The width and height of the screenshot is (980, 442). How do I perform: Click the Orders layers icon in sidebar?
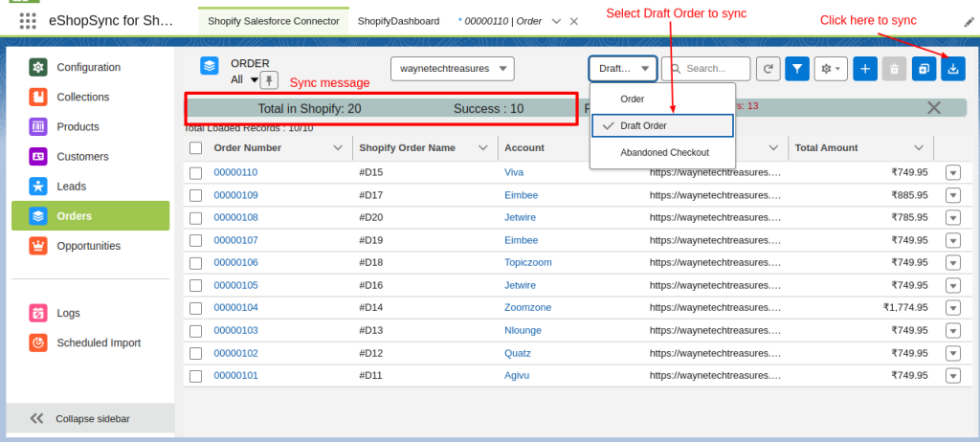click(x=38, y=215)
